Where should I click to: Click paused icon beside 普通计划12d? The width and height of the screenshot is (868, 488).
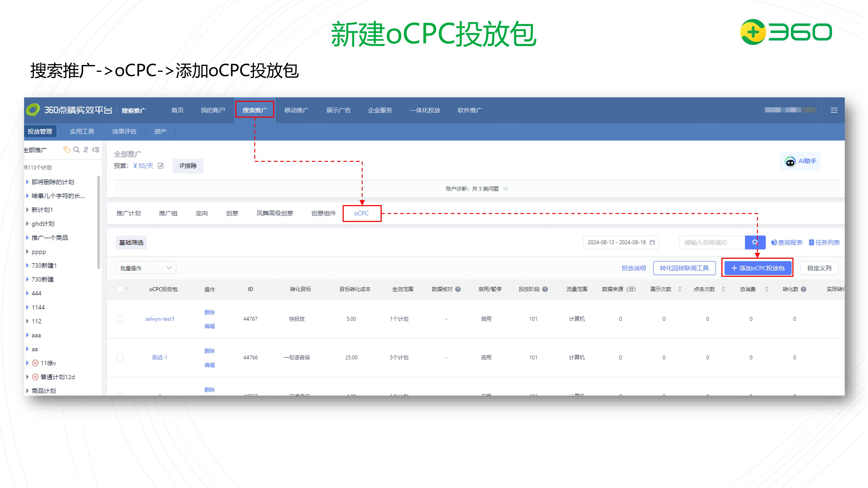35,377
